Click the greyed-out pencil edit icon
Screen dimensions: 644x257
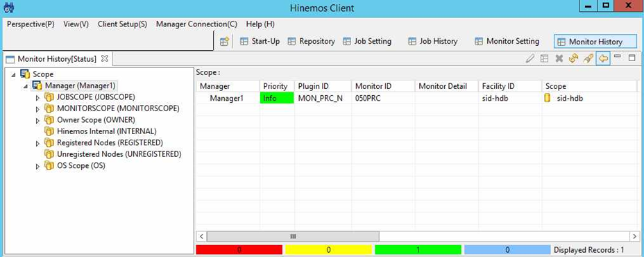point(530,59)
